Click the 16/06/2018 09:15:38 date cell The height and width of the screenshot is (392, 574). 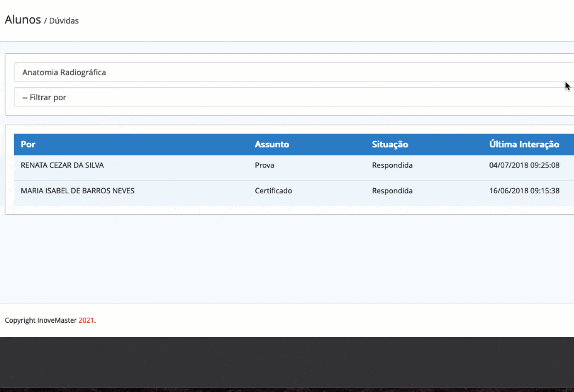pos(524,191)
